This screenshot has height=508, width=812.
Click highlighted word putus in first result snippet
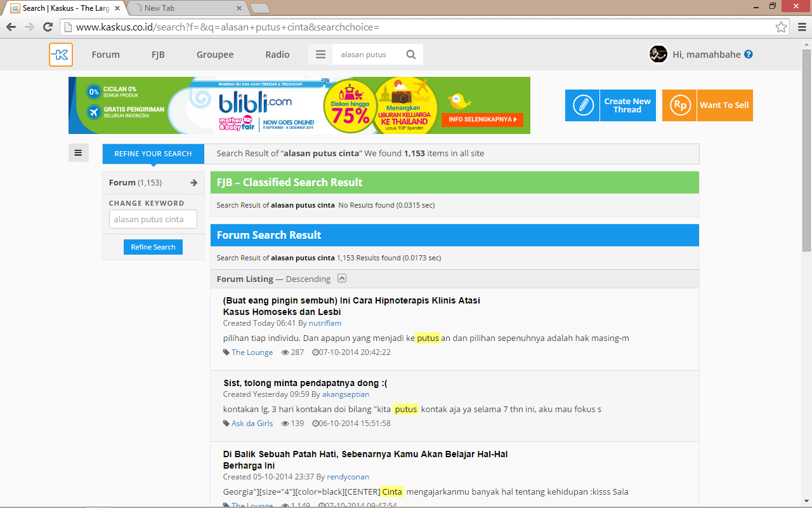point(428,338)
